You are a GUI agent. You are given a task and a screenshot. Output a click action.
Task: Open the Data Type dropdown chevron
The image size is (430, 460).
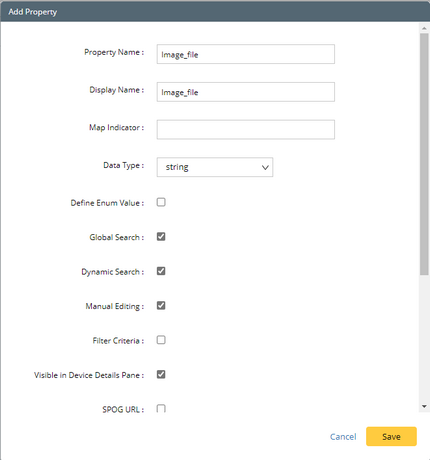[x=265, y=167]
